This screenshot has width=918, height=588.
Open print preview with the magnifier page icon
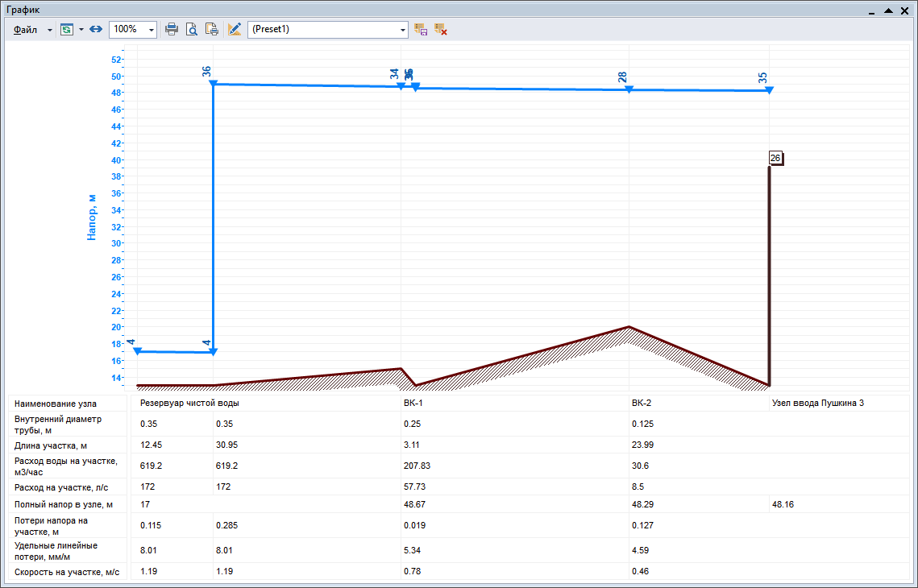point(192,29)
